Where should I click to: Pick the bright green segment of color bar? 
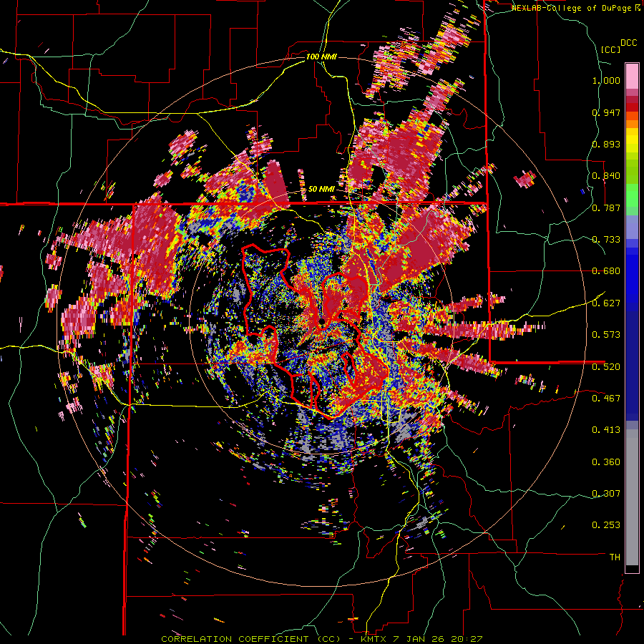[x=632, y=195]
